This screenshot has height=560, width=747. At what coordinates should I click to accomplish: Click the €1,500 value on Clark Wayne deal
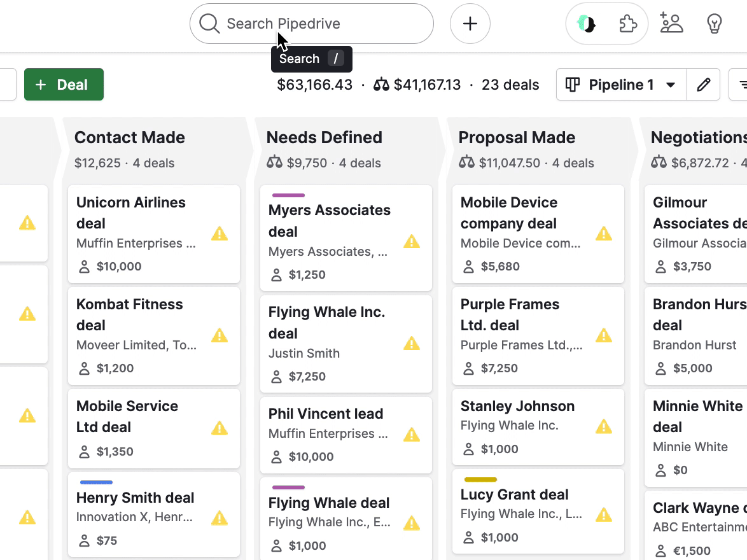point(692,551)
